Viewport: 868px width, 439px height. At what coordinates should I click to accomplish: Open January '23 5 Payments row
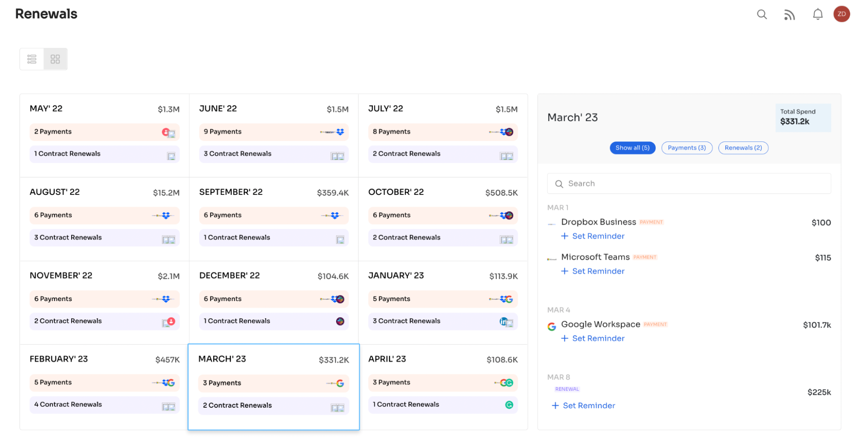pyautogui.click(x=443, y=299)
